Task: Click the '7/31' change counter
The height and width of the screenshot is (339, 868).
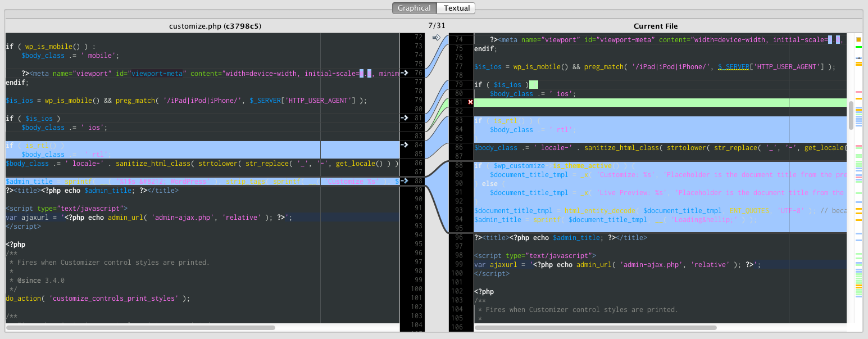Action: click(x=437, y=26)
